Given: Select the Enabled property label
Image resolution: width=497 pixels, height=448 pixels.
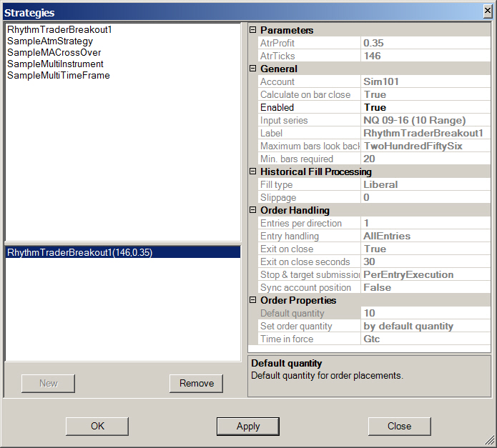Looking at the screenshot, I should [x=309, y=107].
